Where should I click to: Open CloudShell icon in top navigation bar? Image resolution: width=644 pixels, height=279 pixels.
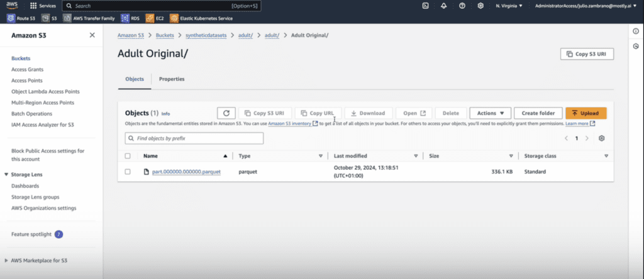click(426, 6)
